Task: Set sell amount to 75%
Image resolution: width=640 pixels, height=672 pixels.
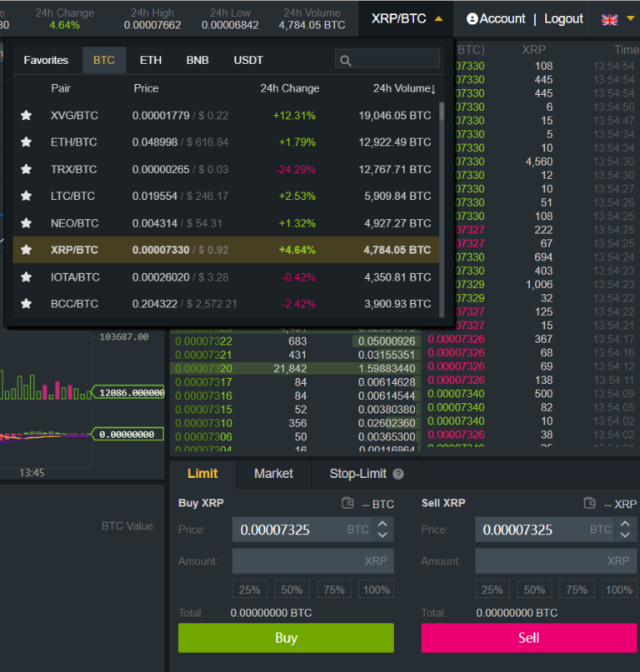Action: point(577,590)
